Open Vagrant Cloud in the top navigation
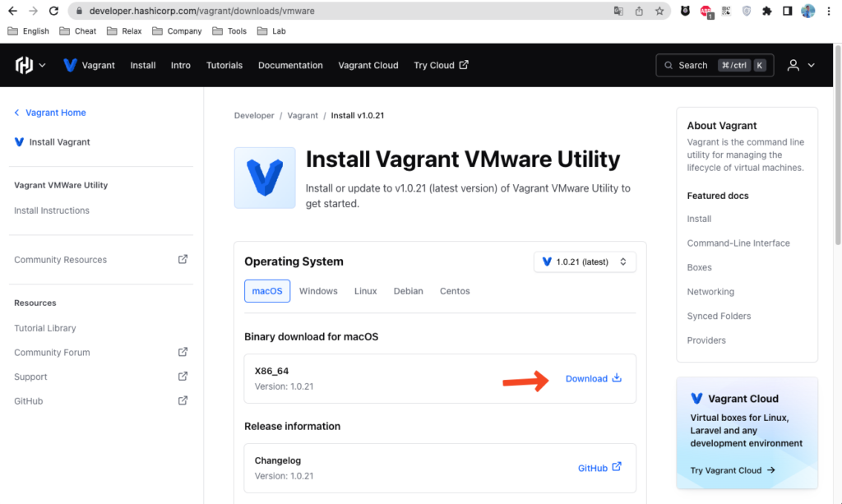This screenshot has height=504, width=842. pyautogui.click(x=368, y=65)
